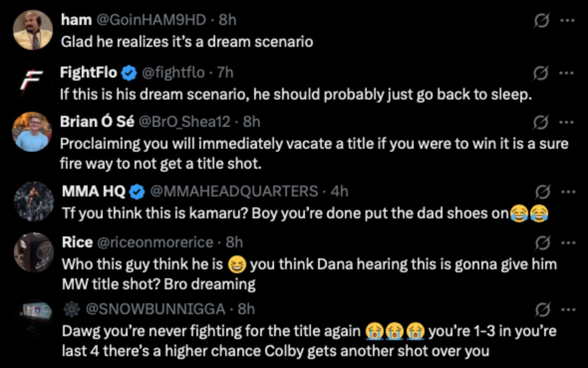Screen dimensions: 588x368
Task: Open the @riceonmorerice handle link
Action: pos(155,243)
